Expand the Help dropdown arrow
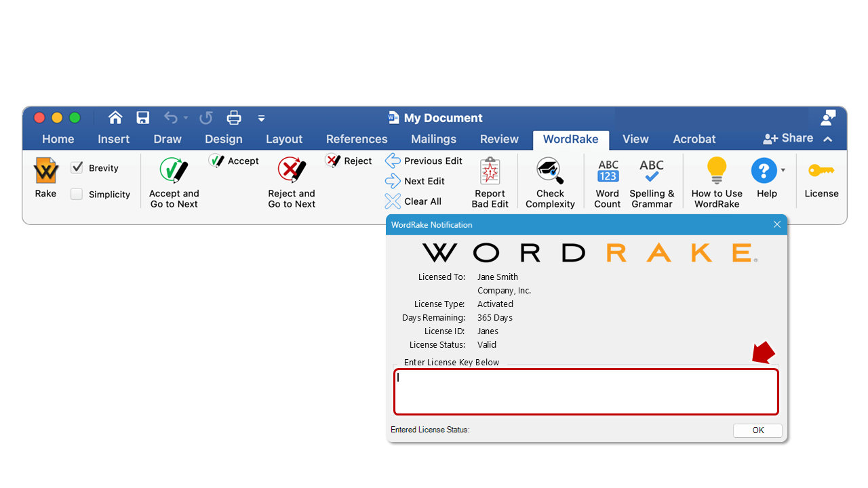The height and width of the screenshot is (488, 868). (x=783, y=170)
